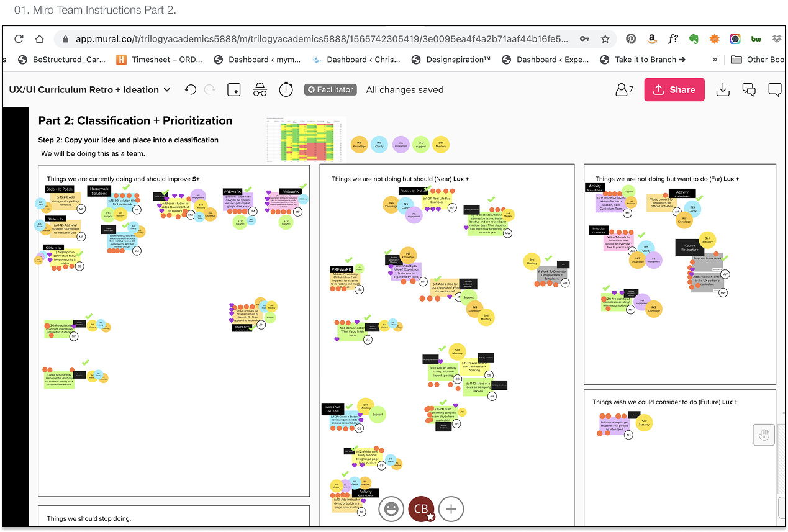Open the Amazon browser extension

(x=651, y=39)
